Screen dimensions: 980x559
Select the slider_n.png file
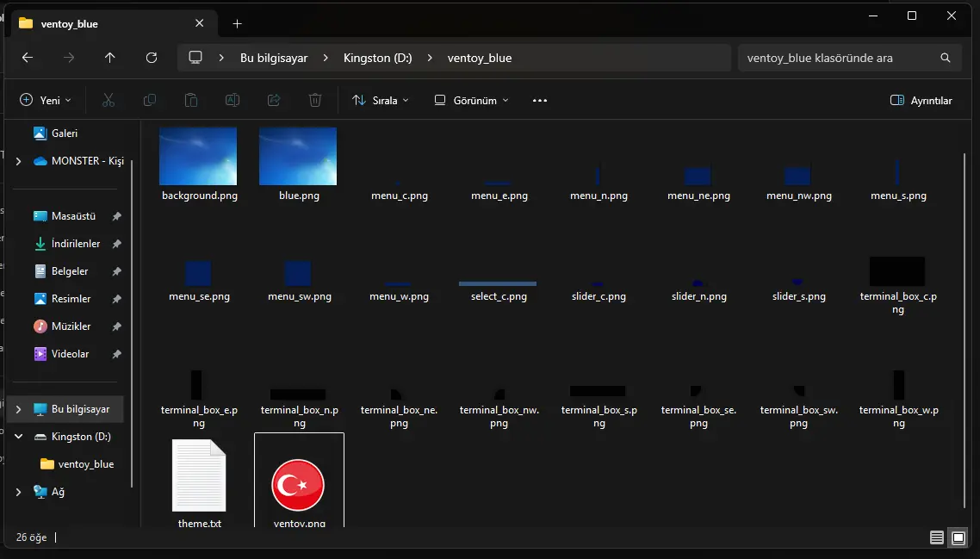pos(698,290)
